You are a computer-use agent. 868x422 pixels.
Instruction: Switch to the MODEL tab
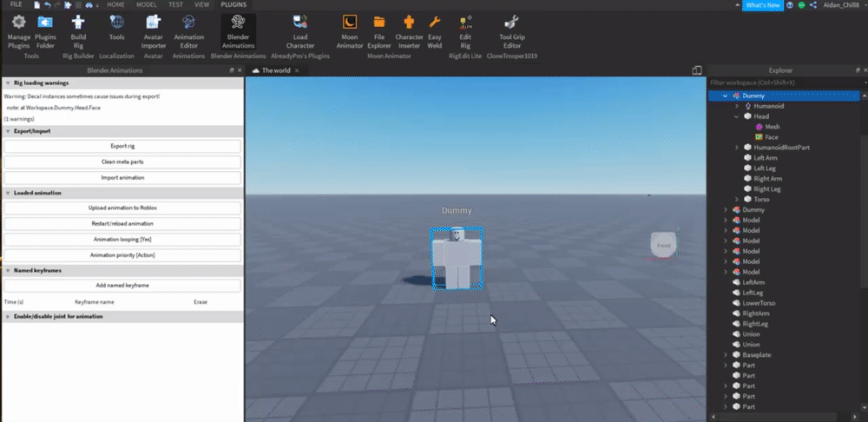click(146, 4)
